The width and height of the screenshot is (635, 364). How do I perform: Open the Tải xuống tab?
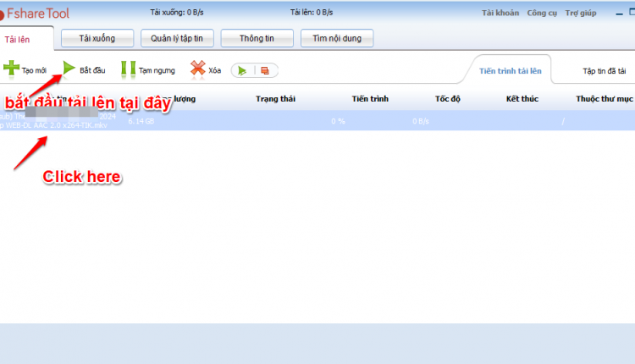click(97, 38)
